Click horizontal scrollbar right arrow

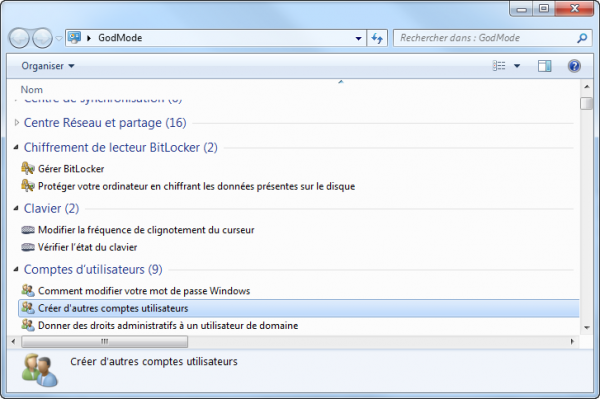coord(572,341)
